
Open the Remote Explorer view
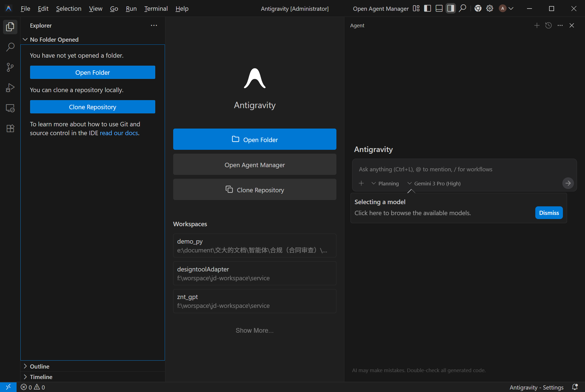point(10,108)
